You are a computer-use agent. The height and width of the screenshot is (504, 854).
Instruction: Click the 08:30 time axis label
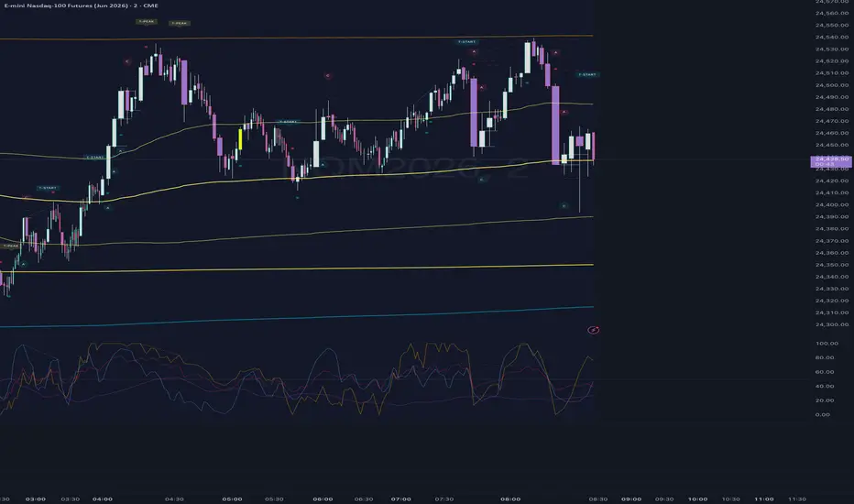(x=598, y=499)
